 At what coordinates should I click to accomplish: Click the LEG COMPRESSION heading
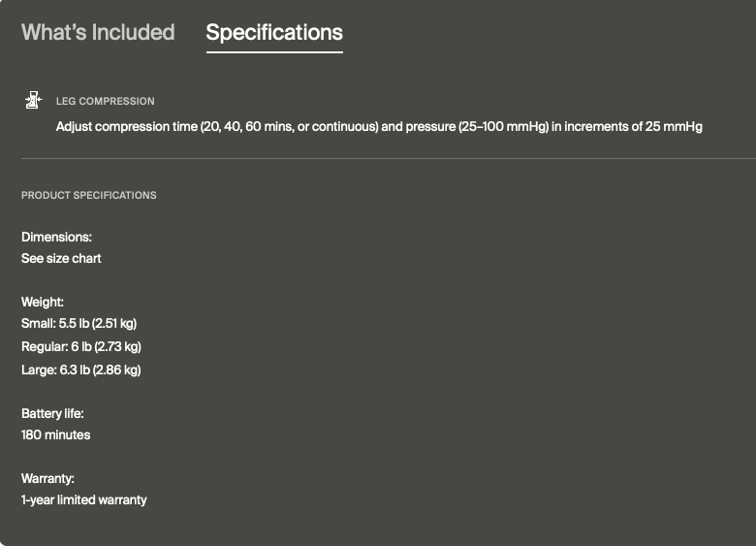click(x=105, y=101)
